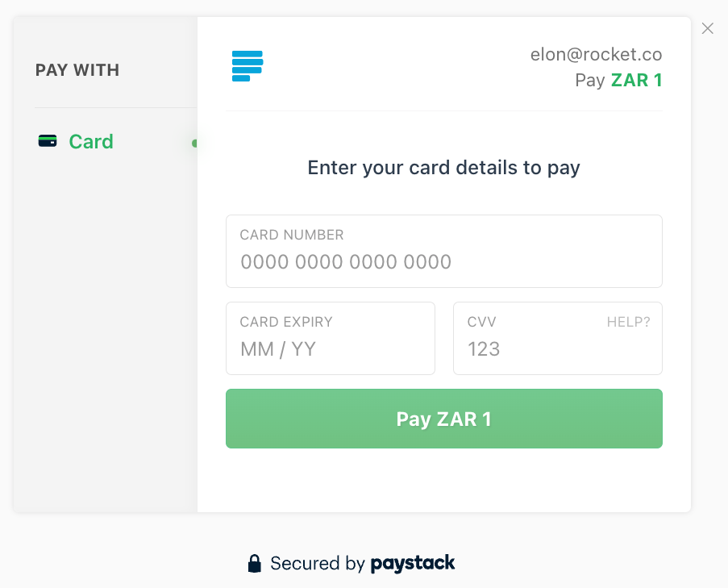Click the CVV field label

pos(482,322)
